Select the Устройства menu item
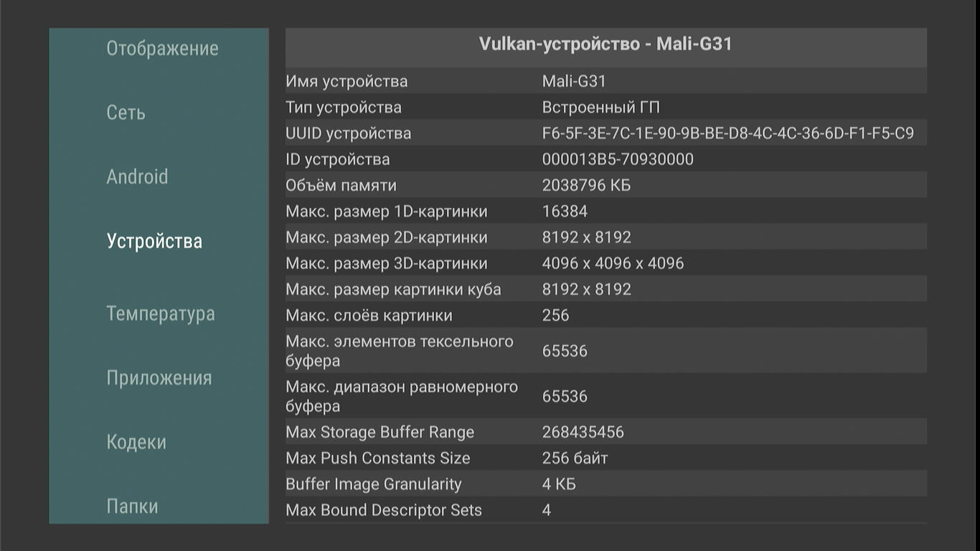Screen dimensions: 980x551 tap(154, 241)
